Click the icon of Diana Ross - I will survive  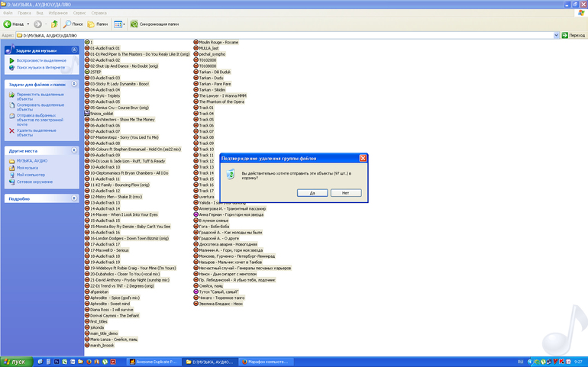point(88,310)
